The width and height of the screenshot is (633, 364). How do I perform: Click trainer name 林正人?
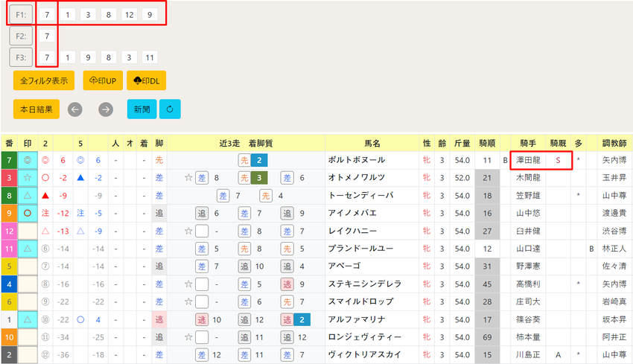[x=614, y=249]
